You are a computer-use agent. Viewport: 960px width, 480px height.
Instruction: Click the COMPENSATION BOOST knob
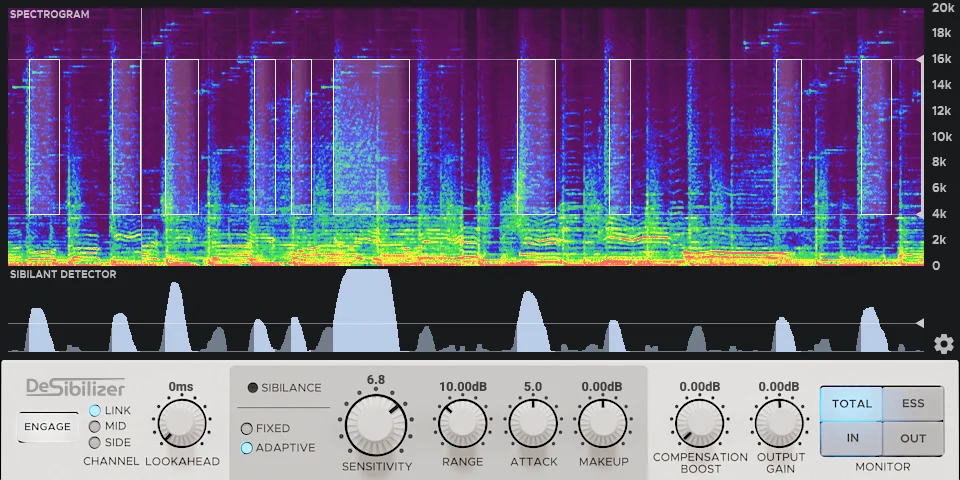point(699,424)
